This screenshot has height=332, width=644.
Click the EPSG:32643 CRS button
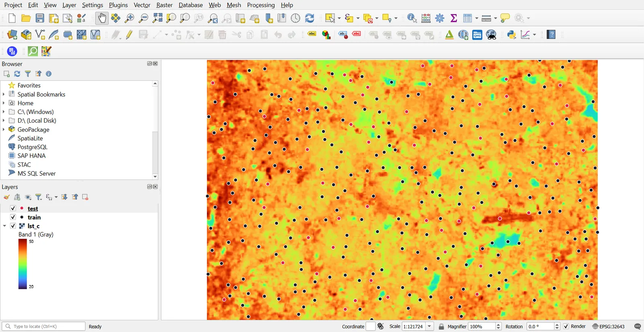coord(608,326)
